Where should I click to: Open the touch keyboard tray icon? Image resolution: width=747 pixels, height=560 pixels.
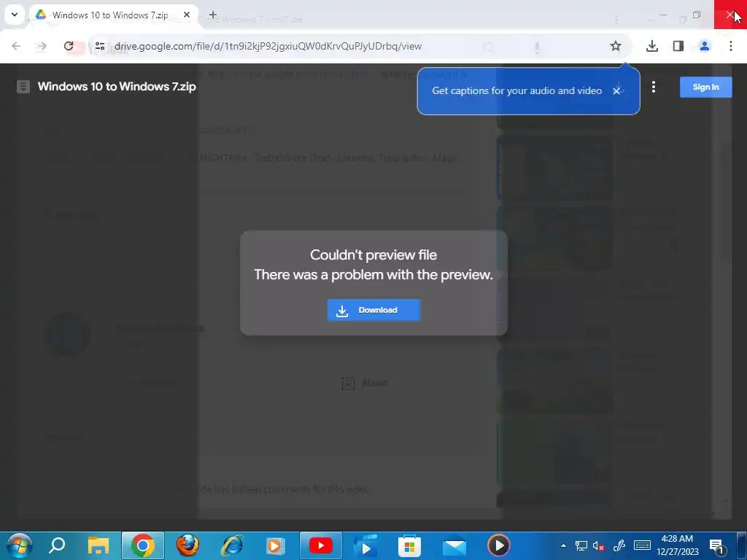coord(642,545)
